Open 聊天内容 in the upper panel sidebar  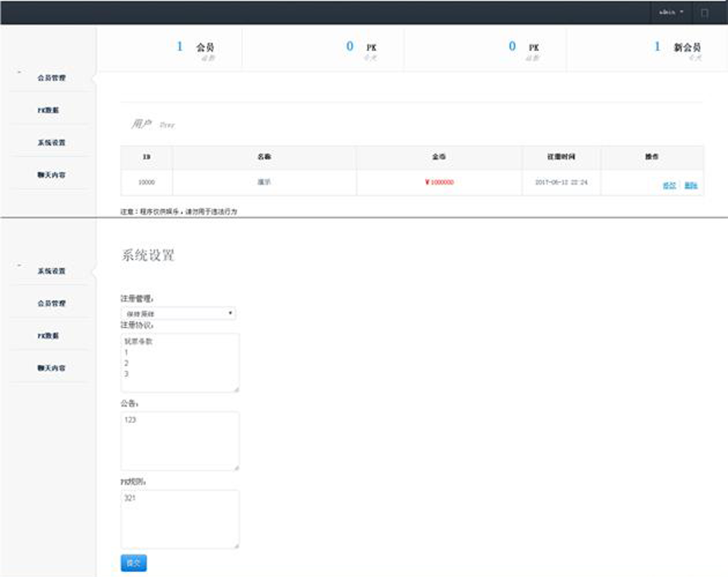pyautogui.click(x=52, y=175)
